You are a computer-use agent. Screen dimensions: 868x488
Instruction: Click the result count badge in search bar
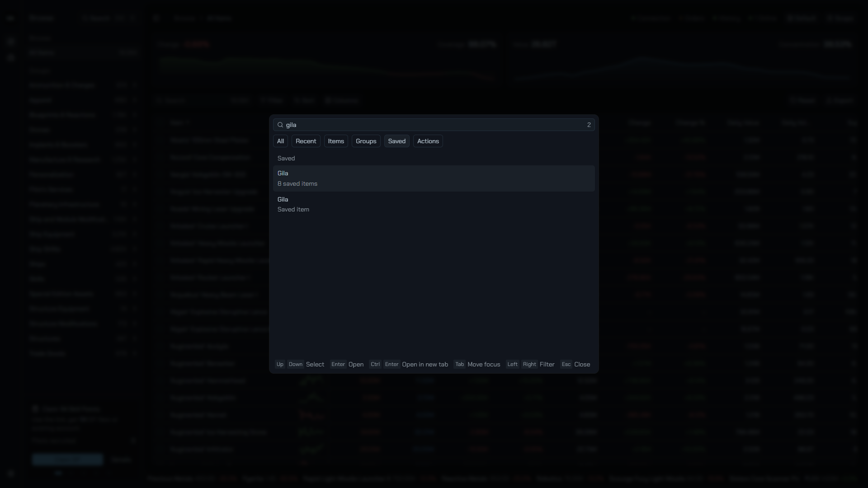point(589,125)
